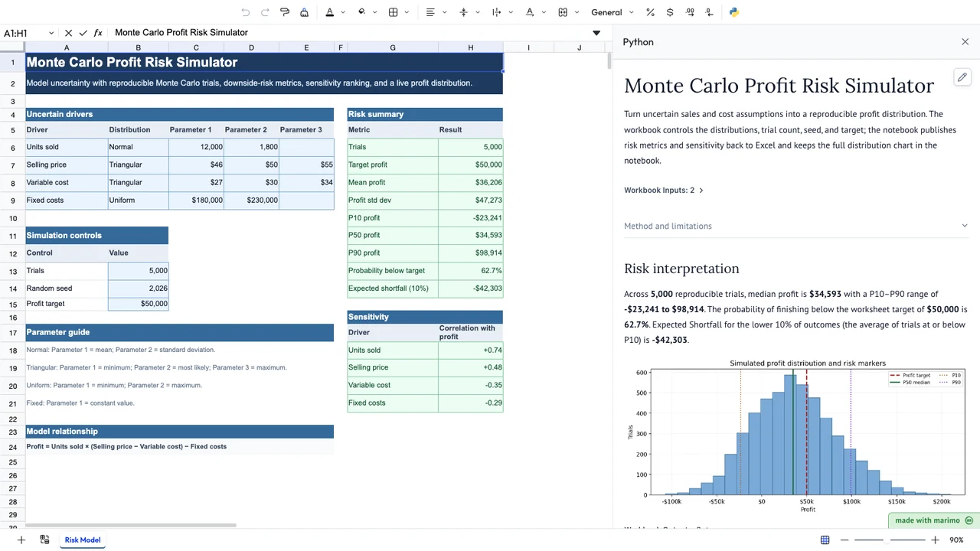Open fill color dropdown arrow
Viewport: 980px width, 551px height.
pyautogui.click(x=374, y=12)
